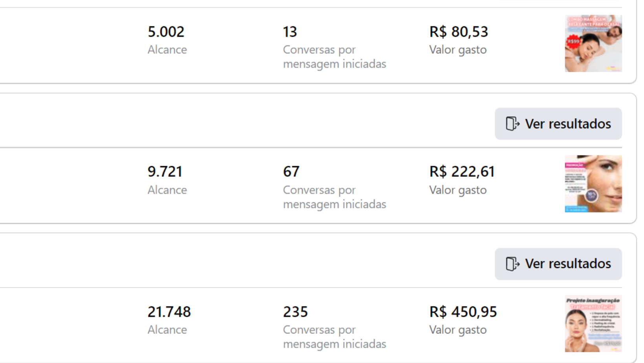Click the R$ 222,61 amount spent

point(462,172)
